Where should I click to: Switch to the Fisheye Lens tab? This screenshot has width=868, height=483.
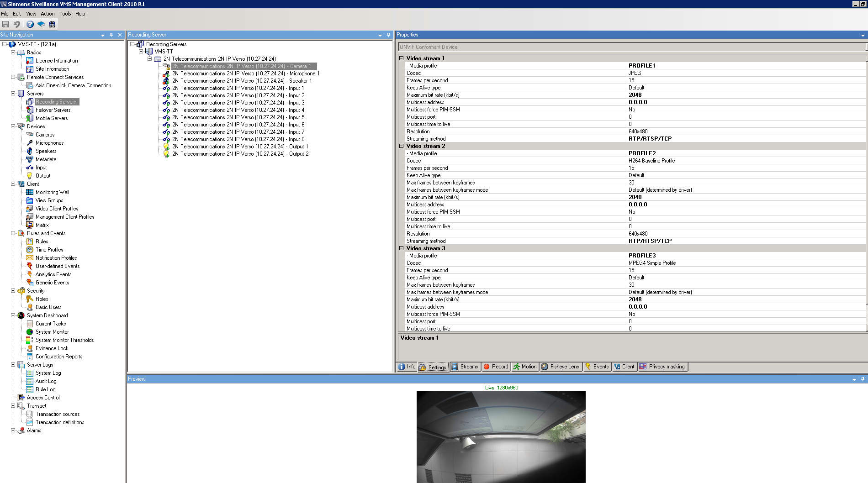click(x=561, y=367)
